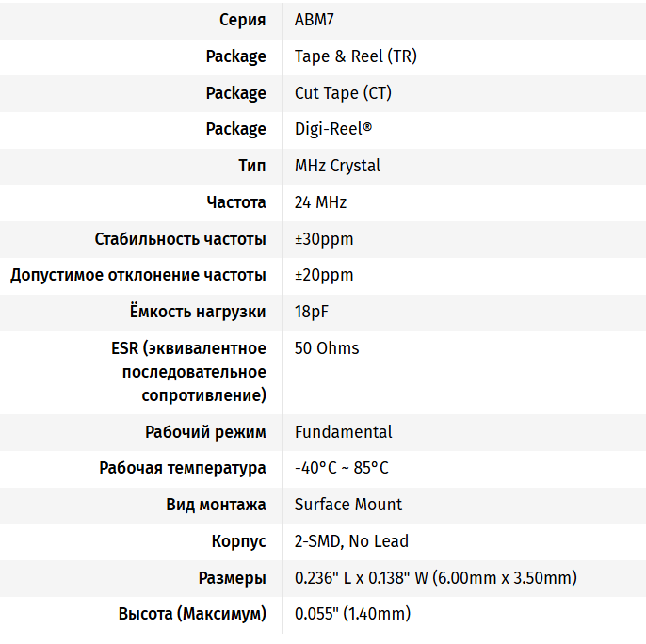Select the 2-SMD, No Lead value

click(351, 541)
